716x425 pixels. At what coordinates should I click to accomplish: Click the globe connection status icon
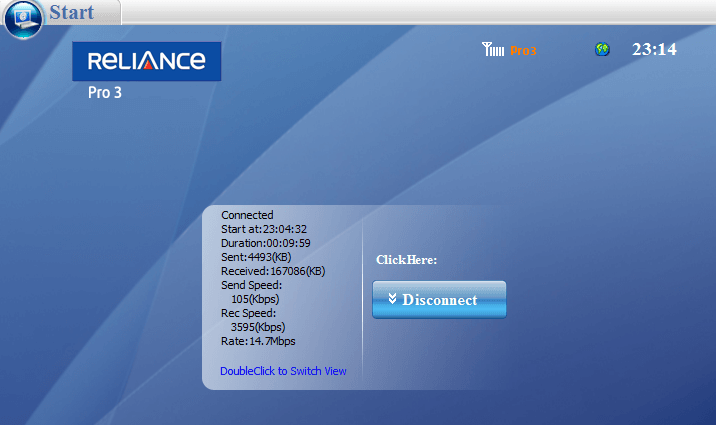602,49
